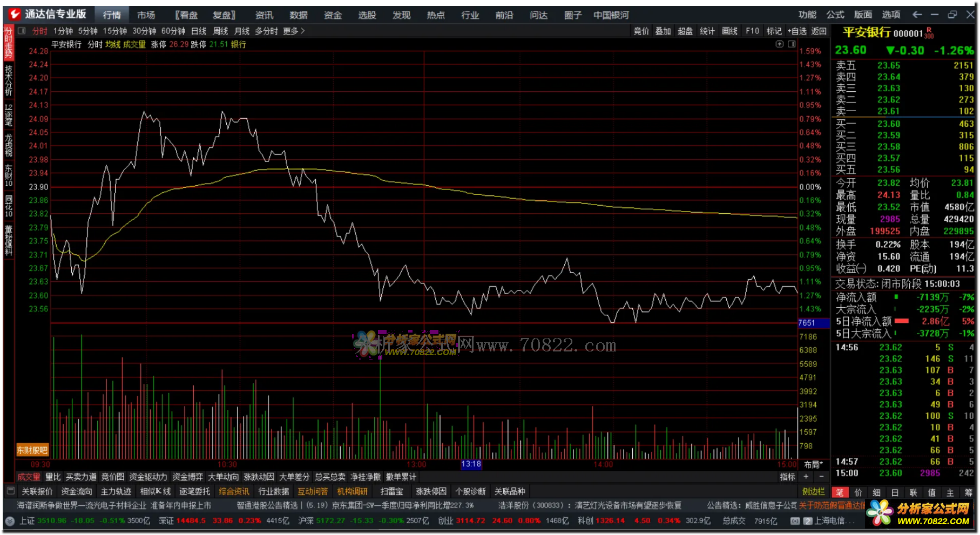
Task: Click the F10 button
Action: pos(752,31)
